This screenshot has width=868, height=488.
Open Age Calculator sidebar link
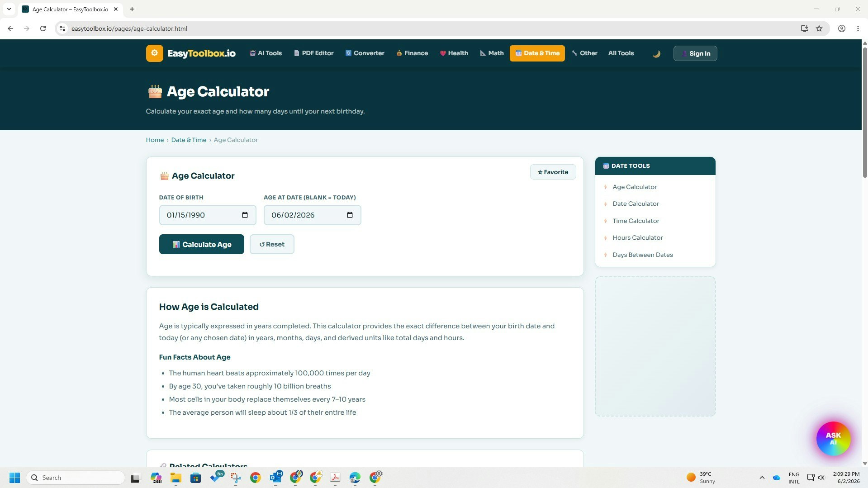pyautogui.click(x=634, y=187)
